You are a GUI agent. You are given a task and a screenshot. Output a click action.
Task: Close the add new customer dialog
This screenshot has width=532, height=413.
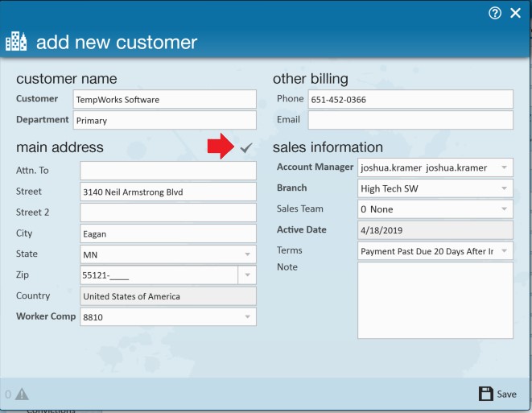(515, 13)
